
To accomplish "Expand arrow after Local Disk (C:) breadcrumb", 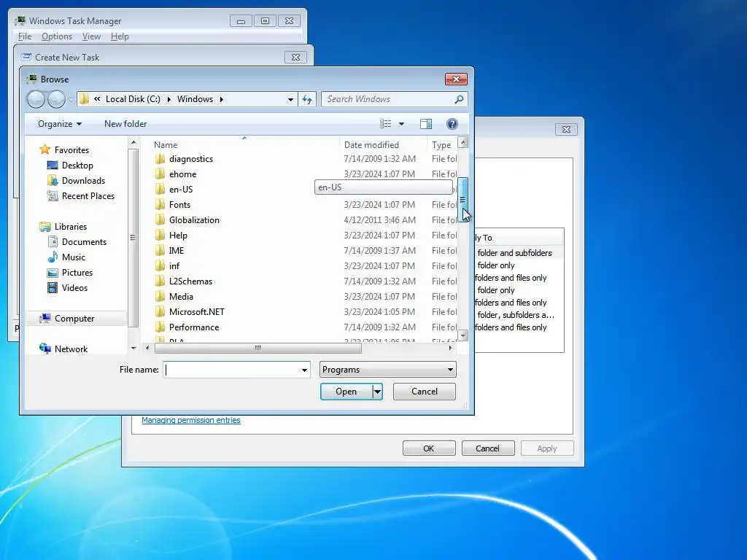I will pyautogui.click(x=169, y=99).
